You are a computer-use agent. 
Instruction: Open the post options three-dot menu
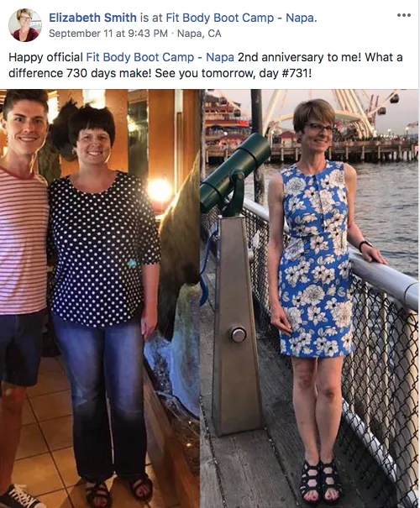click(x=404, y=15)
